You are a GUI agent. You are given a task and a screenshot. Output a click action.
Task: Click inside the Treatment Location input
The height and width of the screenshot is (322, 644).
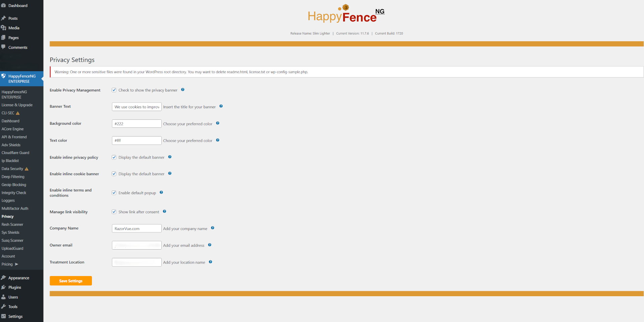point(137,262)
